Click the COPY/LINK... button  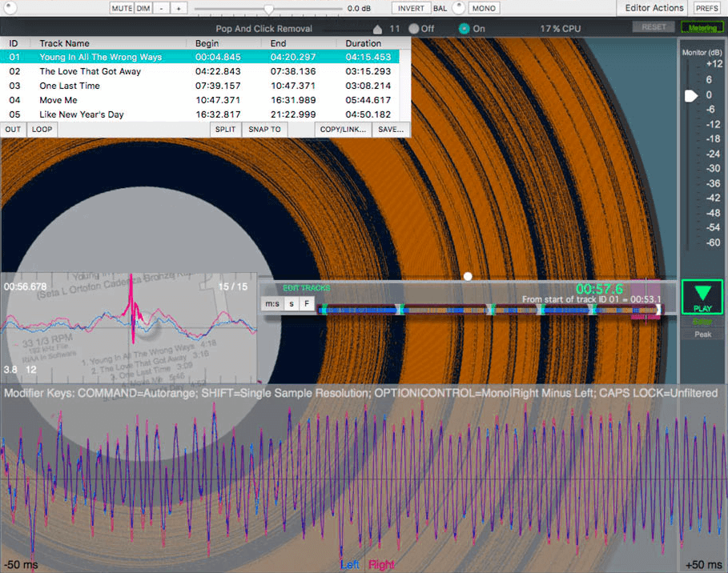click(342, 129)
